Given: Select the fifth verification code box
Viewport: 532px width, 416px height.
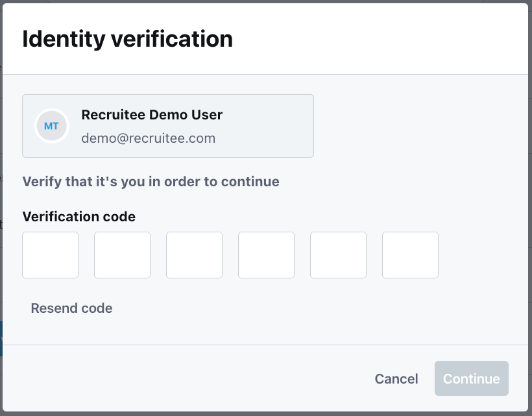Looking at the screenshot, I should point(339,255).
